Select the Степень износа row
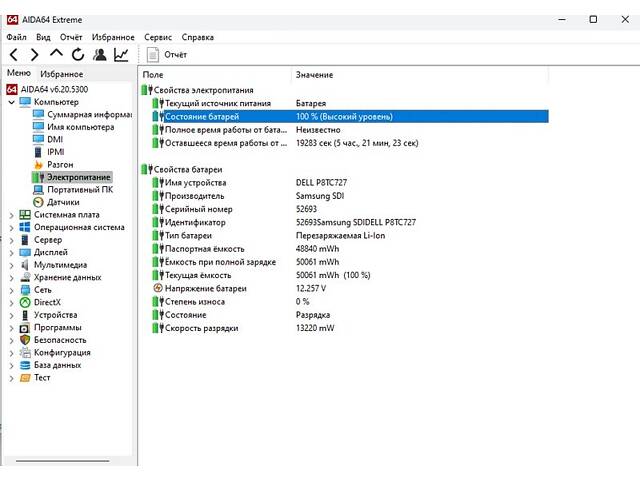 pyautogui.click(x=350, y=302)
